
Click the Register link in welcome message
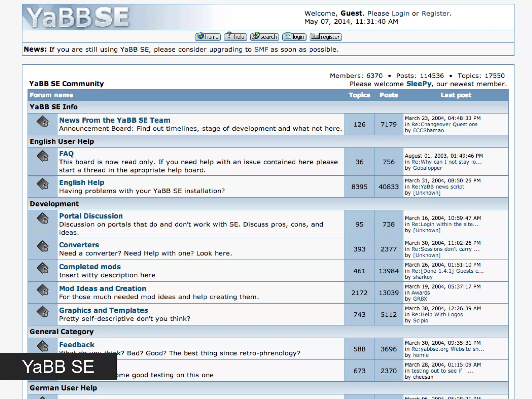click(x=435, y=13)
